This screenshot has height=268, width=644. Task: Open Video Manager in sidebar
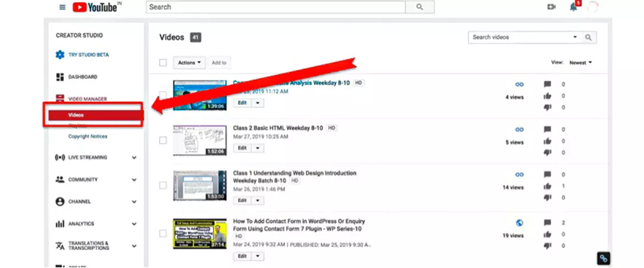(88, 99)
